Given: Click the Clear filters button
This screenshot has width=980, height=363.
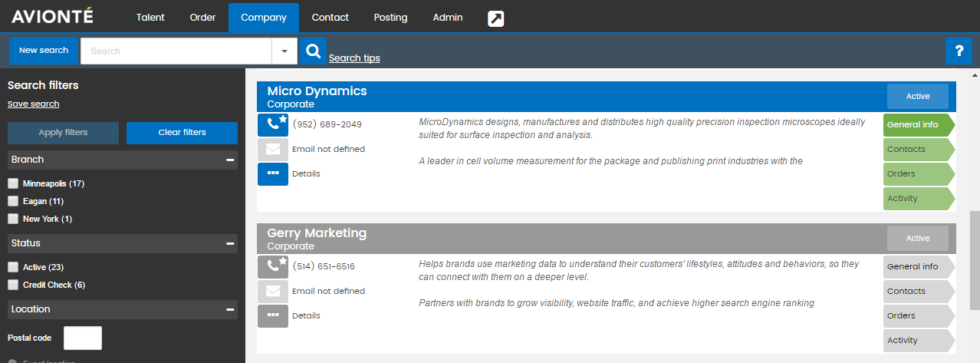Looking at the screenshot, I should pyautogui.click(x=182, y=133).
